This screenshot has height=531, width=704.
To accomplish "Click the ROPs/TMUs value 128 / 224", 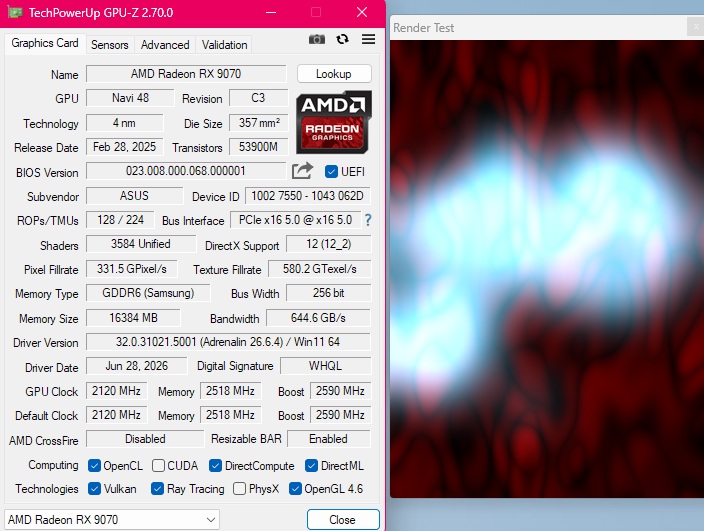I will 120,220.
